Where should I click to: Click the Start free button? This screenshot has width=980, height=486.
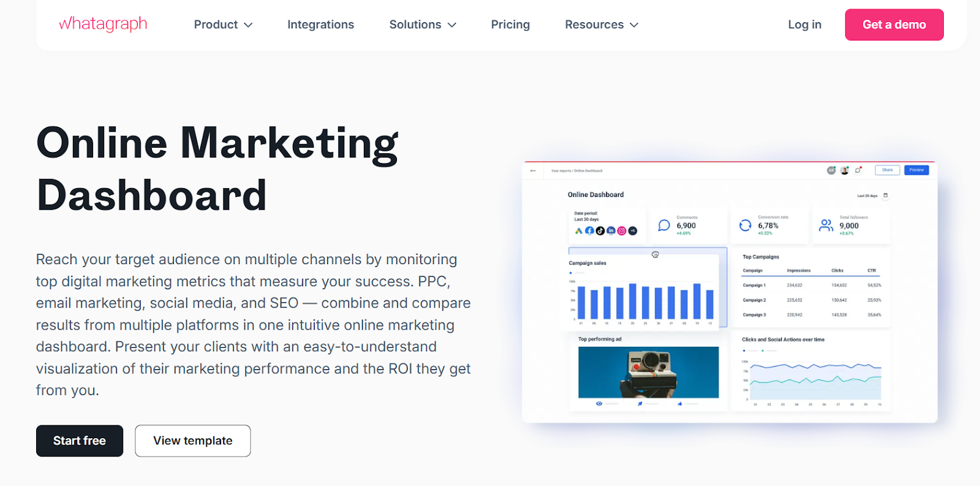point(80,441)
